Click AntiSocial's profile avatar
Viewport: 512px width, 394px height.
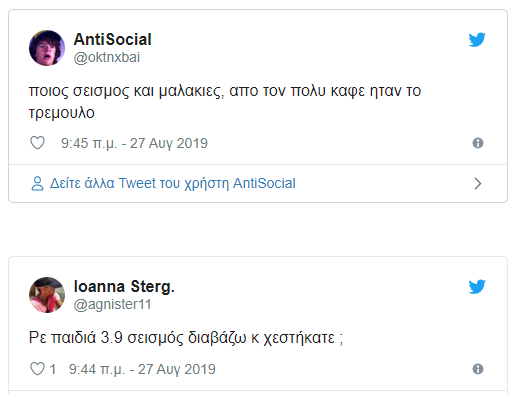pos(47,48)
